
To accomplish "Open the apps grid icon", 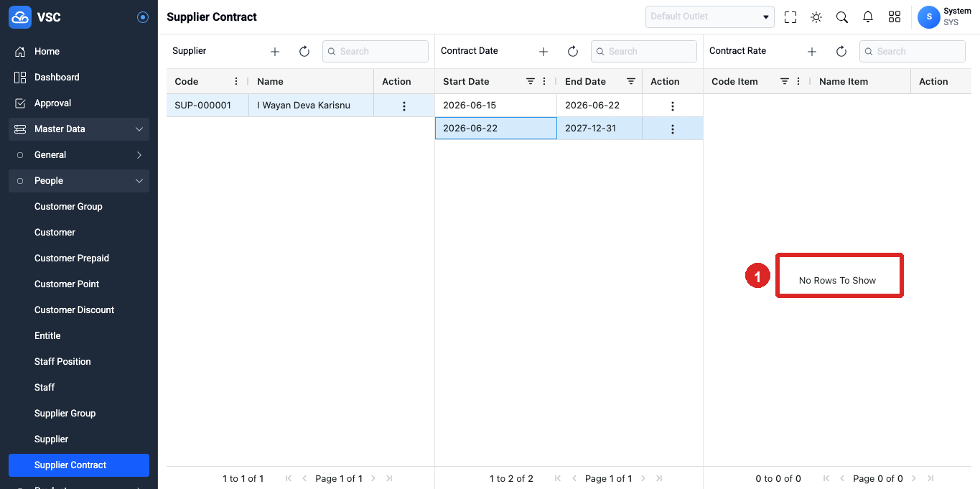I will tap(895, 17).
